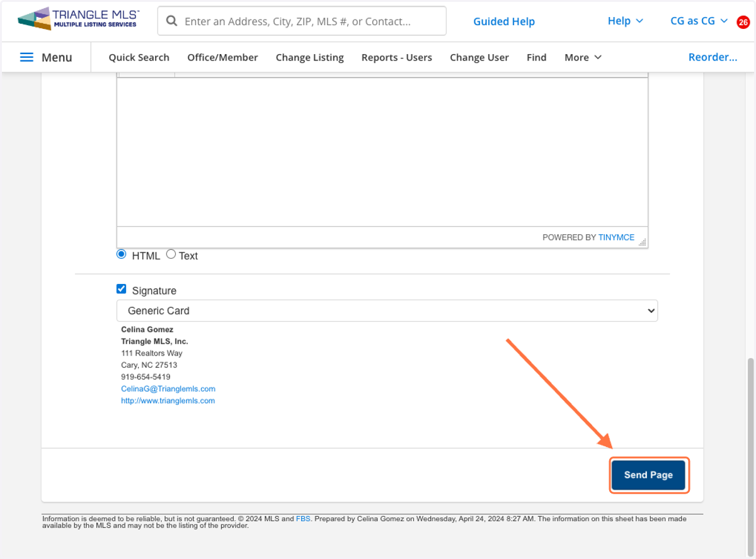Toggle the Signature checkbox
Viewport: 756px width, 559px height.
122,289
